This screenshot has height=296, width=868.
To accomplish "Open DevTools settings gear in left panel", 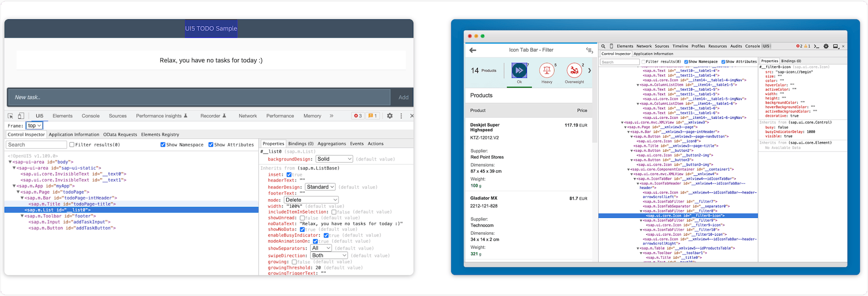I will click(390, 116).
